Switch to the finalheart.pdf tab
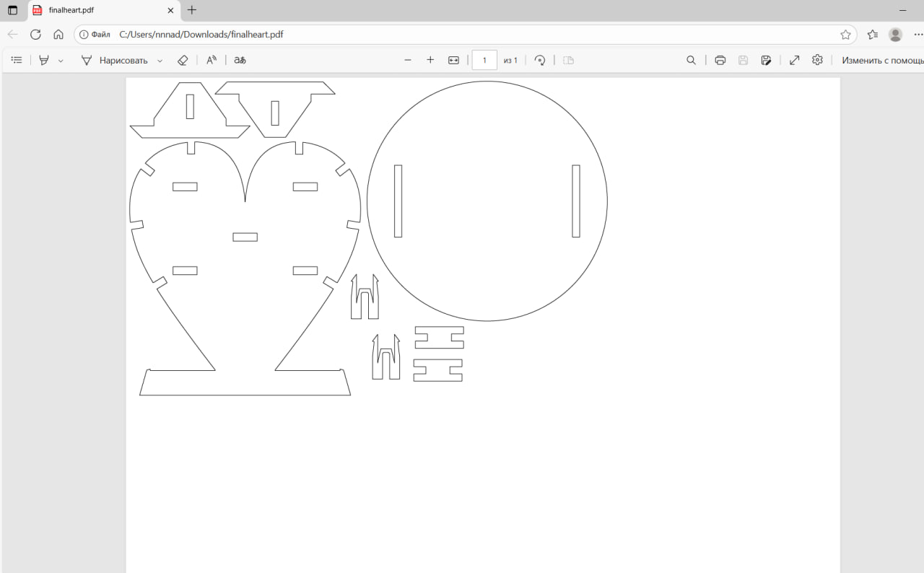Viewport: 924px width, 573px height. click(x=104, y=10)
